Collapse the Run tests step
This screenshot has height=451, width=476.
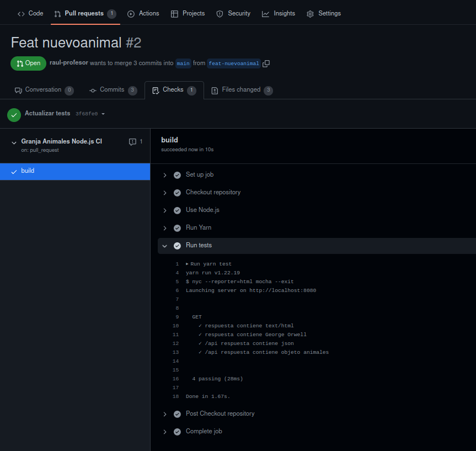click(x=164, y=246)
